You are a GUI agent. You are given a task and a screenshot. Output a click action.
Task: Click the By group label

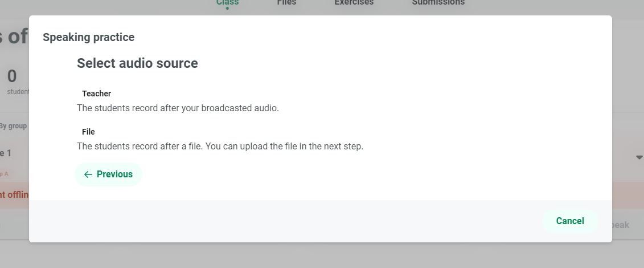click(13, 126)
